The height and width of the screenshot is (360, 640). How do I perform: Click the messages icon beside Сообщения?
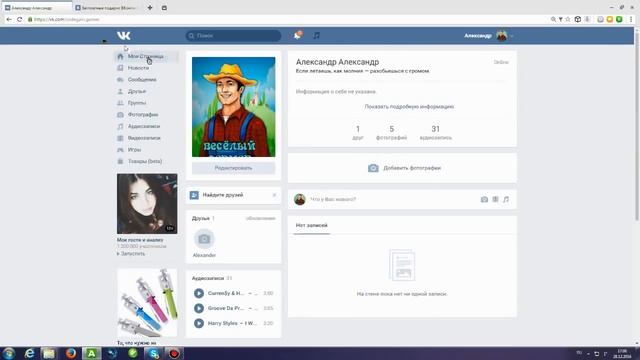pos(120,80)
